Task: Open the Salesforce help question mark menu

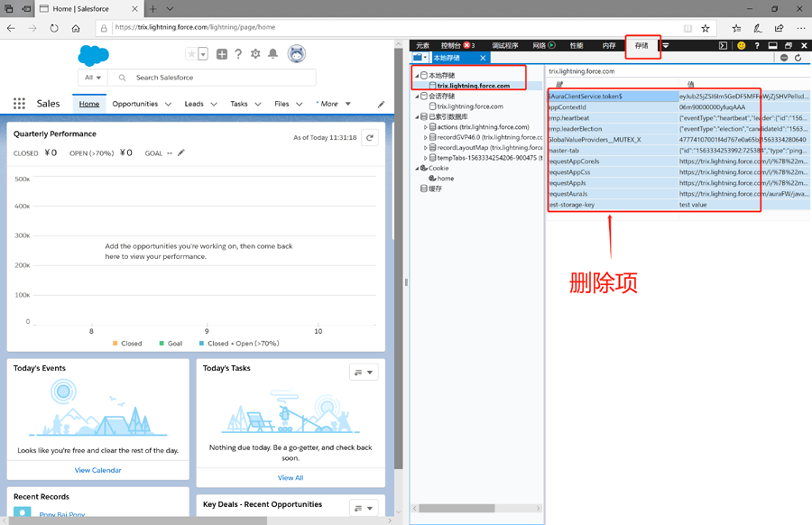Action: click(x=238, y=54)
